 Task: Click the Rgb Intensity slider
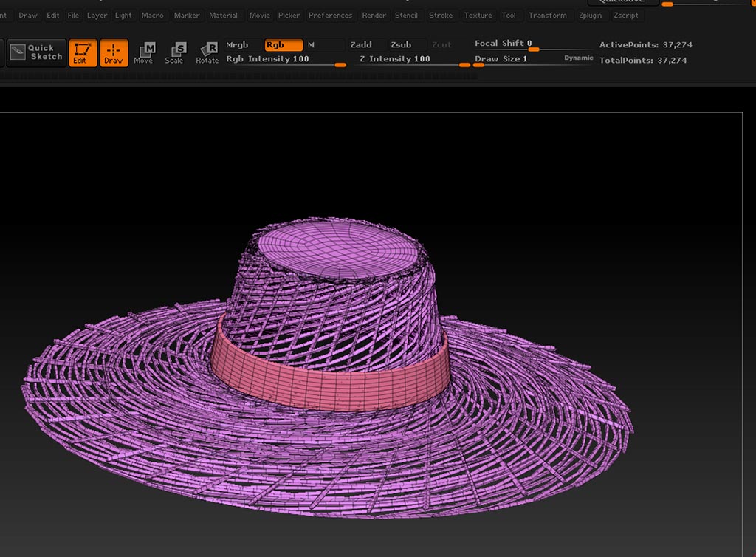(286, 59)
